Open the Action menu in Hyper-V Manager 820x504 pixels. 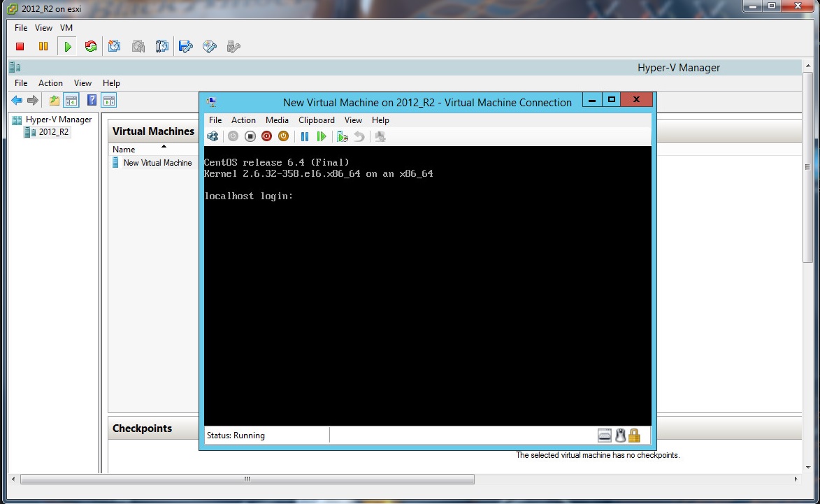point(50,83)
